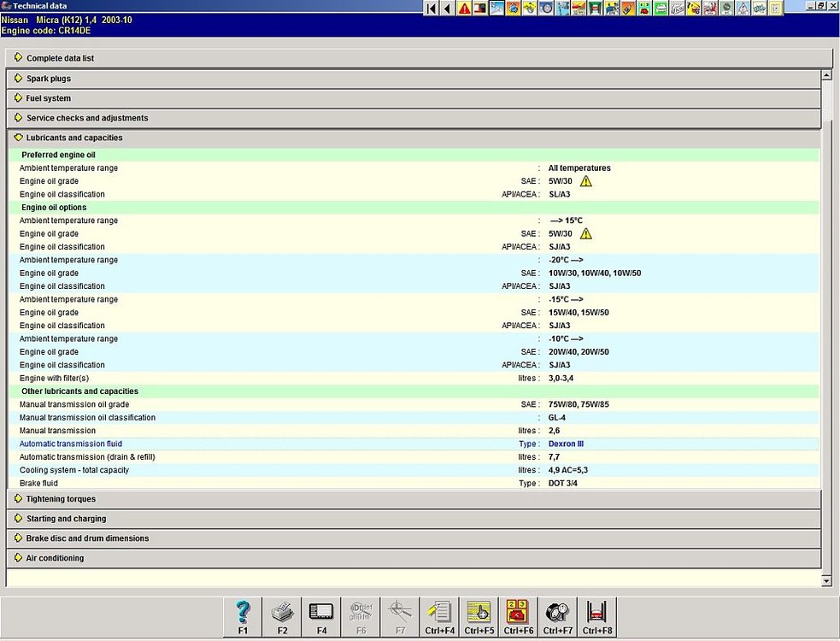Screen dimensions: 840x641
Task: Select the Preferred engine oil heading
Action: click(x=58, y=155)
